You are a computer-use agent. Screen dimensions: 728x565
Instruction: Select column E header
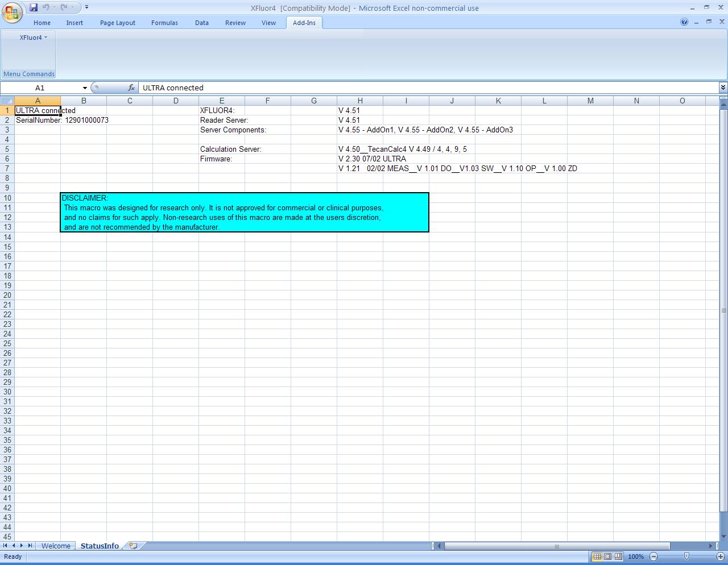[x=222, y=101]
